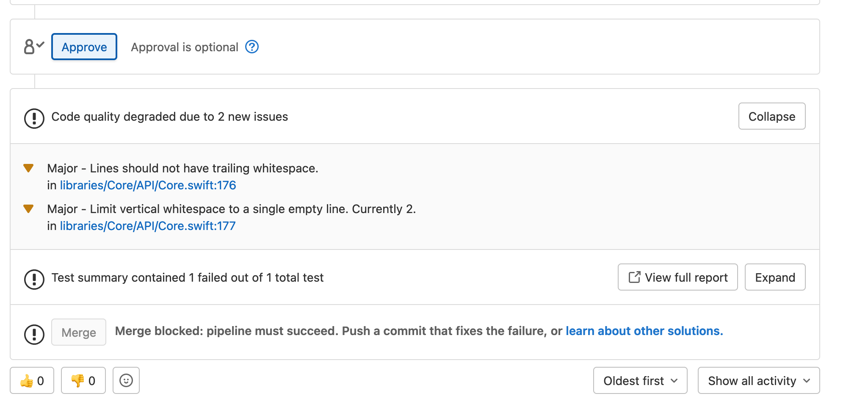Open the emoji reaction smiley picker

[x=126, y=380]
